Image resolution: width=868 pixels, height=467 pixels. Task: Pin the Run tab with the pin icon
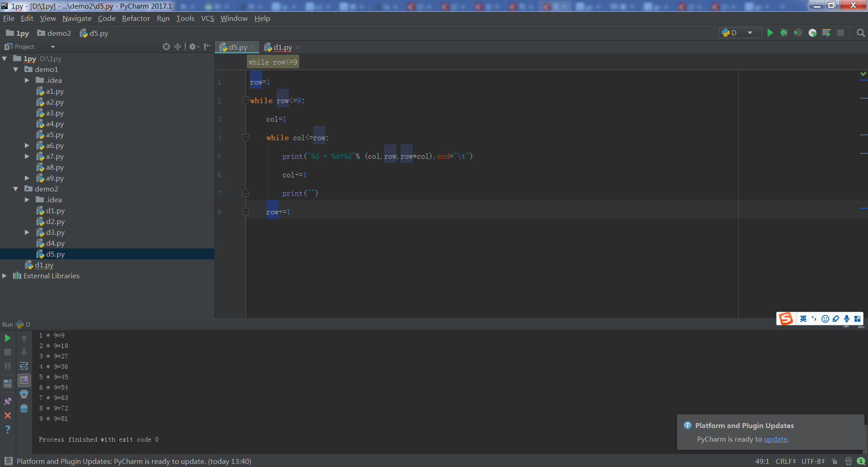coord(8,401)
